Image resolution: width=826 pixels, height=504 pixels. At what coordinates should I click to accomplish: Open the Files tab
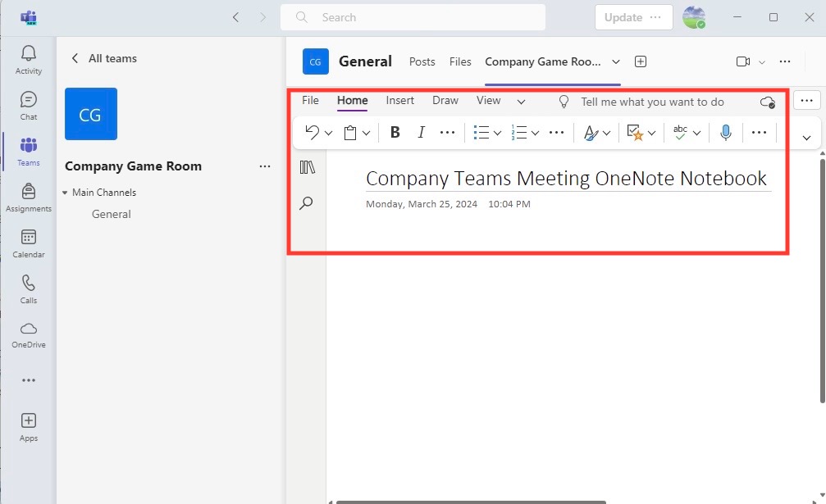coord(460,61)
